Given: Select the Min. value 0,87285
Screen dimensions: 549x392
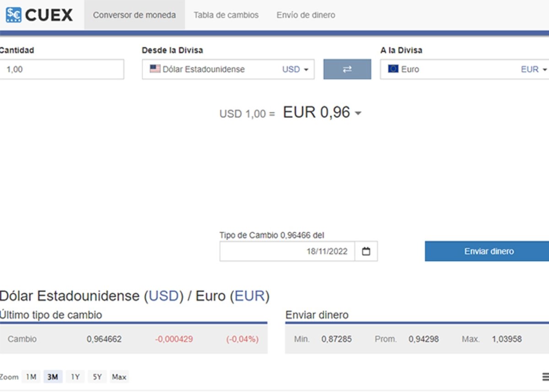Looking at the screenshot, I should (x=336, y=339).
